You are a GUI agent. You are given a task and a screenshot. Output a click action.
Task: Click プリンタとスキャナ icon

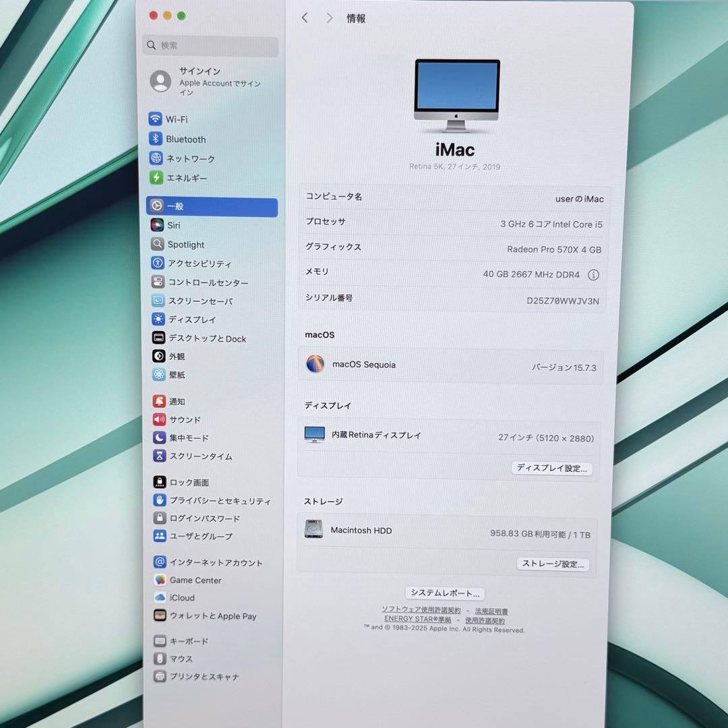point(160,676)
